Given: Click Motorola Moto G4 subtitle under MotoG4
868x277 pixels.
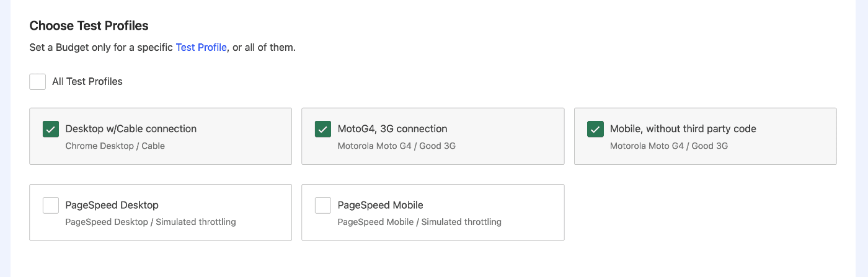Looking at the screenshot, I should [x=396, y=146].
